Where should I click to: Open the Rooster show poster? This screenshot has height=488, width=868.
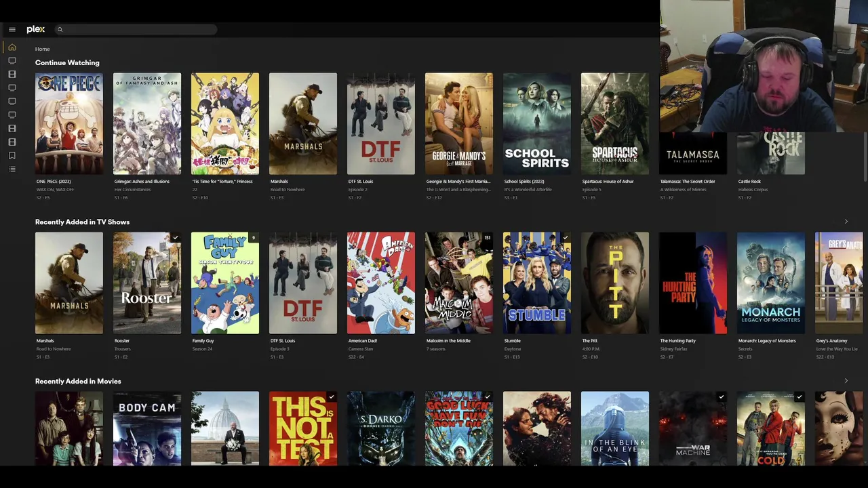147,283
